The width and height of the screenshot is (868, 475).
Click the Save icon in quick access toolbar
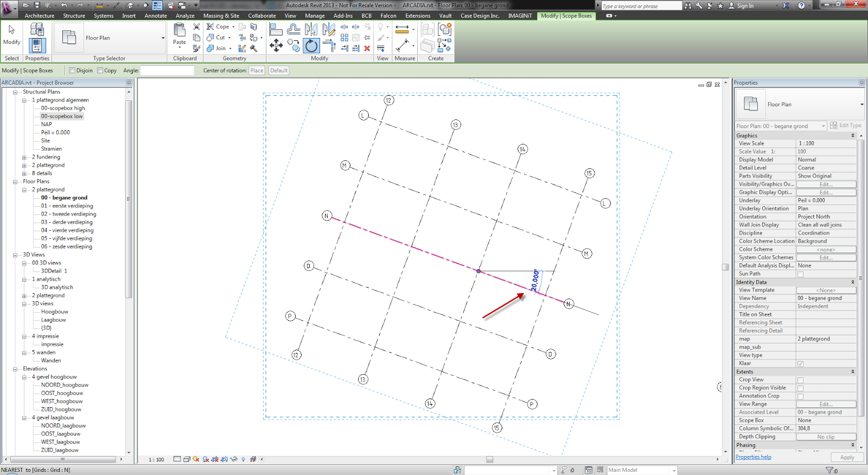point(37,5)
